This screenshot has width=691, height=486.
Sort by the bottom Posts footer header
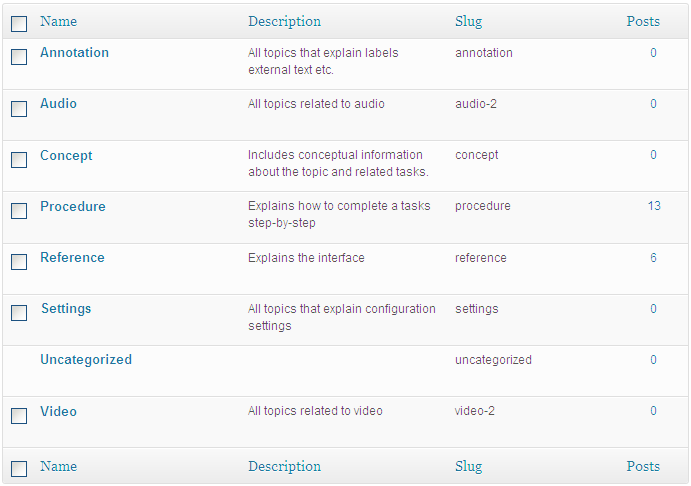click(x=643, y=466)
